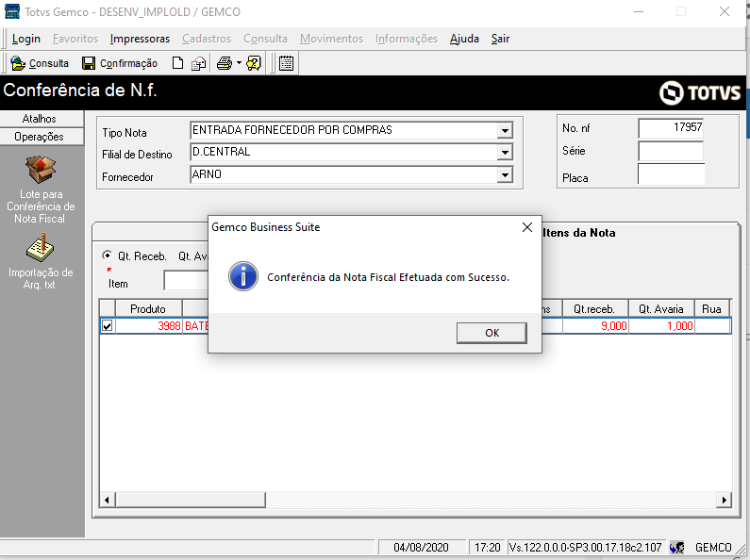Click the 3988 product cell
This screenshot has height=560, width=750.
pos(149,326)
